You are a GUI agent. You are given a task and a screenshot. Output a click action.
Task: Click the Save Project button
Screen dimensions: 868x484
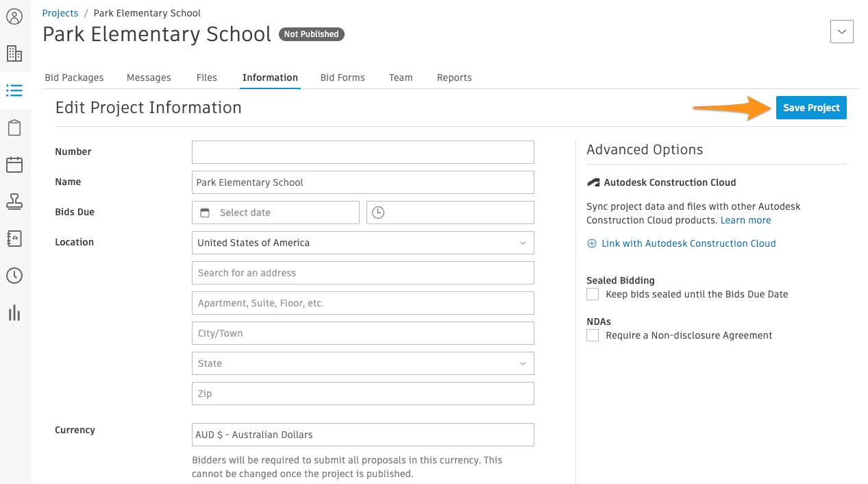[811, 108]
